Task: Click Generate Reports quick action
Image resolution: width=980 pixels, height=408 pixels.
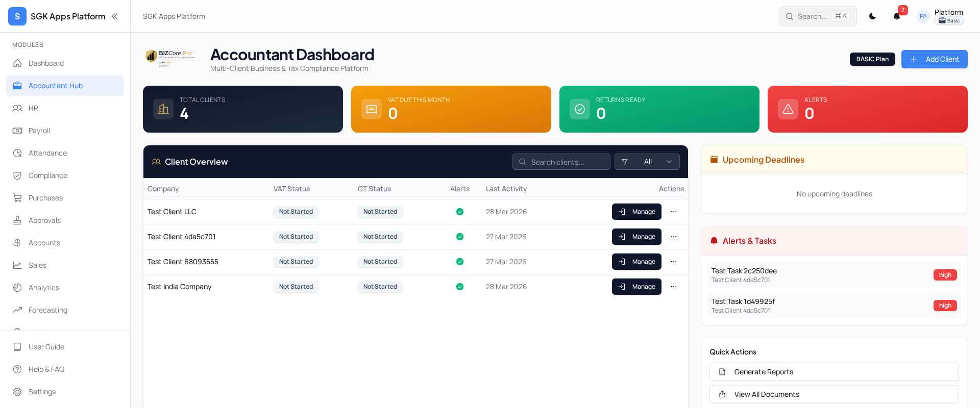Action: (834, 372)
